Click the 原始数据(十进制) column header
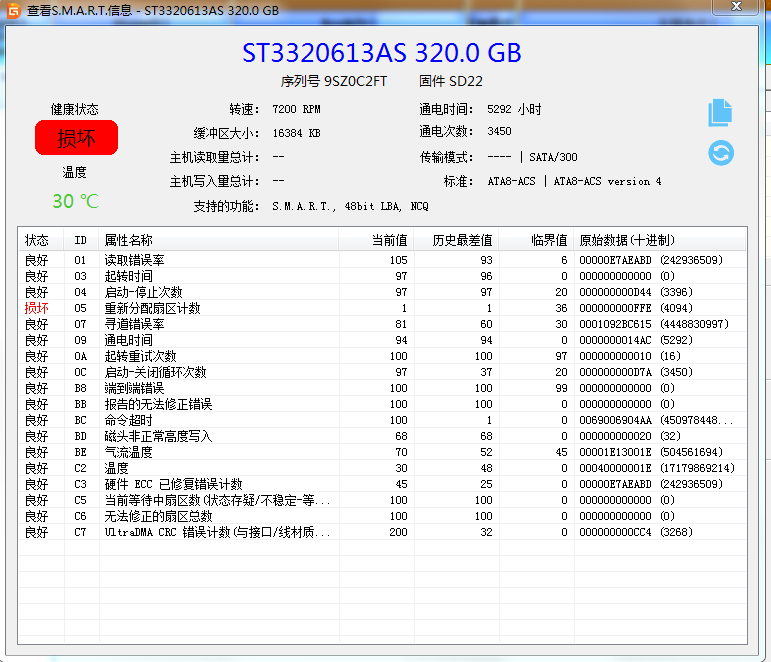 tap(627, 240)
